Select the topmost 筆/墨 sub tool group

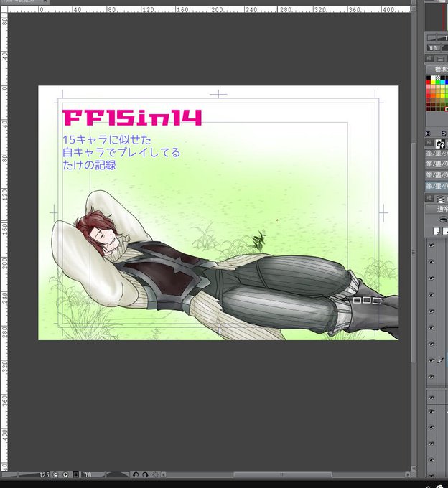click(x=437, y=154)
